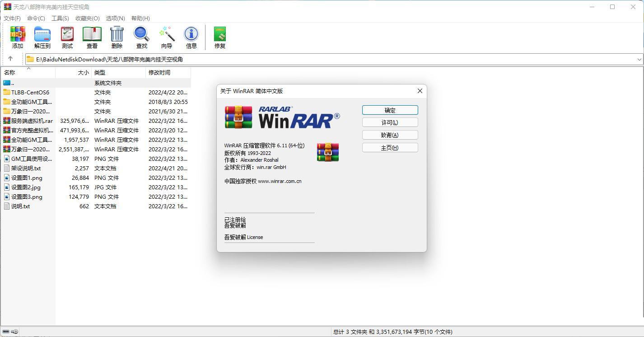Open the 信息 (Info) tool
This screenshot has width=644, height=337.
pos(191,37)
